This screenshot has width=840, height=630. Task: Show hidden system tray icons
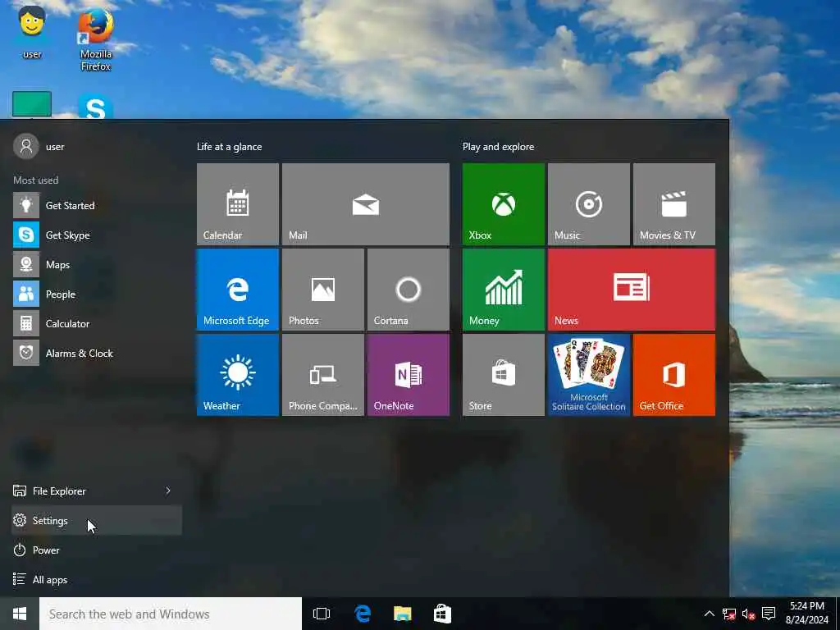pyautogui.click(x=709, y=614)
